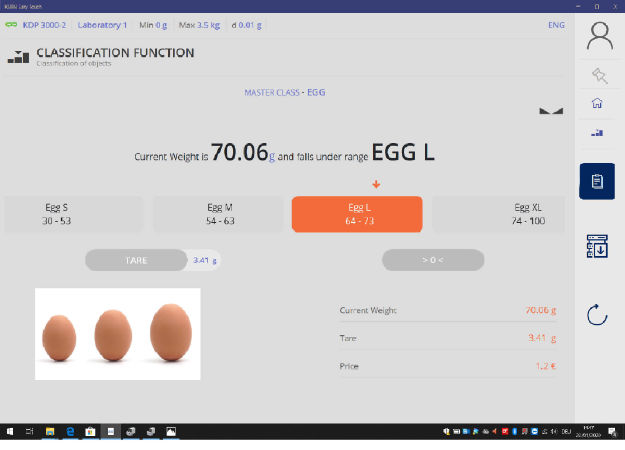
Task: Click the KDP 3000-2 device label
Action: coord(46,25)
